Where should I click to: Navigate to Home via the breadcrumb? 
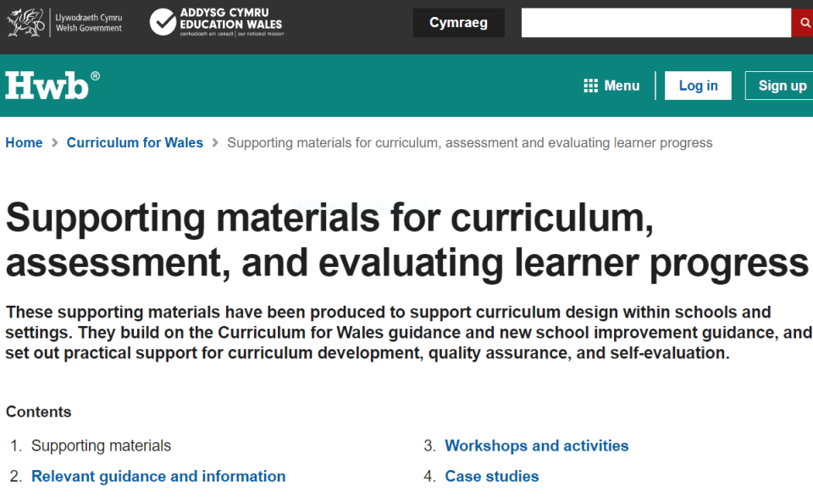tap(23, 143)
